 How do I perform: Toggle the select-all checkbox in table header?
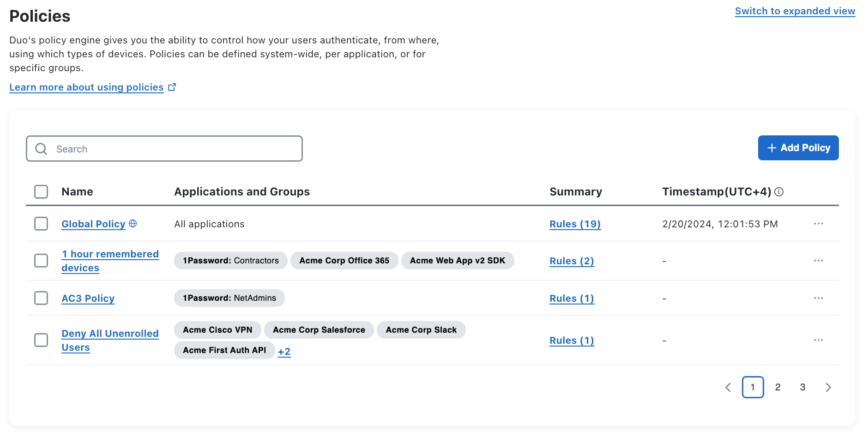click(x=41, y=192)
